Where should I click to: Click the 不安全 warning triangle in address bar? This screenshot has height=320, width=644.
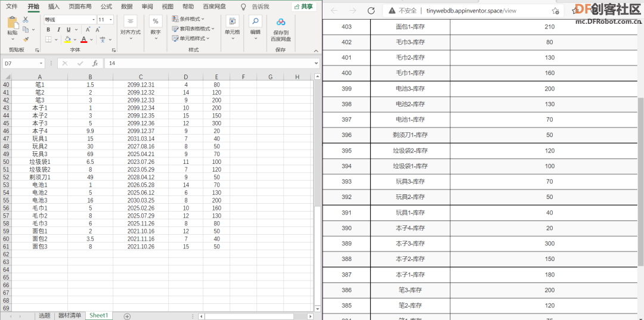[392, 11]
